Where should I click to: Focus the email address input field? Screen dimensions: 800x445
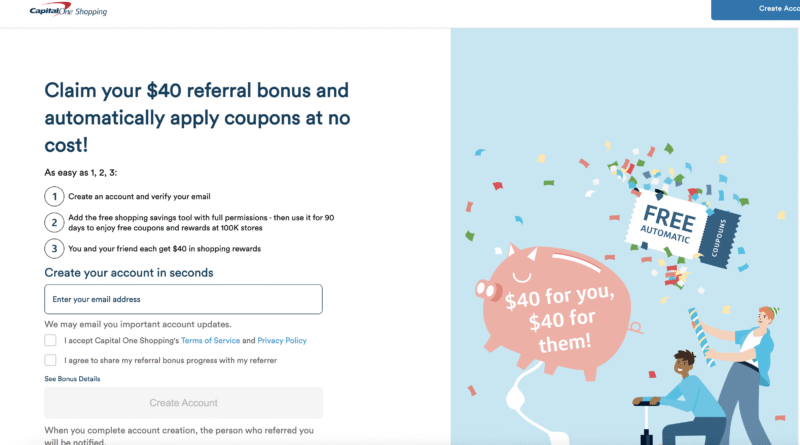[x=183, y=299]
